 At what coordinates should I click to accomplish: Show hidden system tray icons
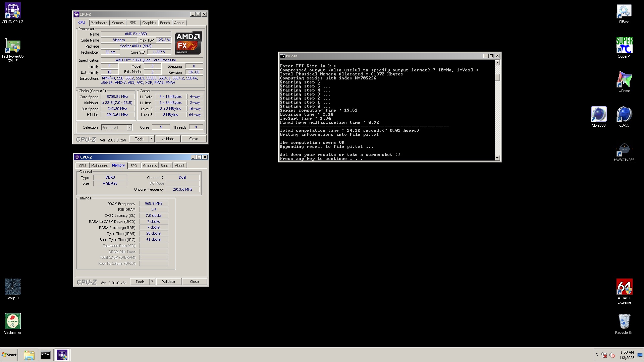597,355
